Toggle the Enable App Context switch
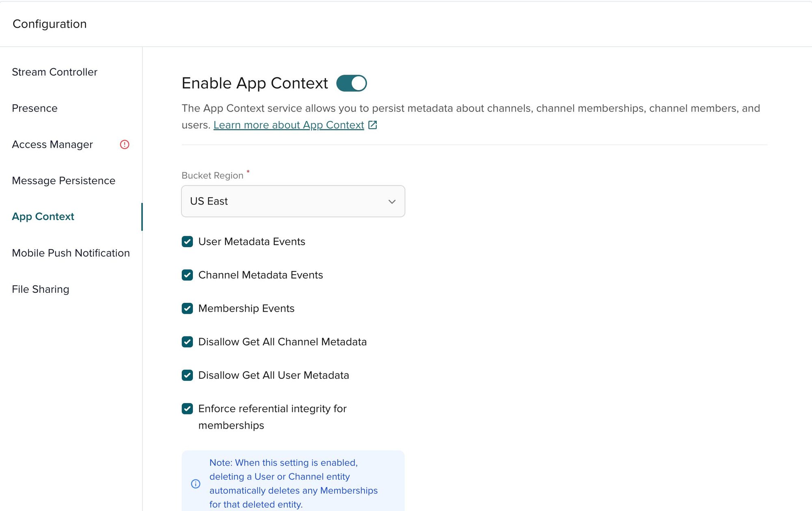The width and height of the screenshot is (812, 511). 352,83
